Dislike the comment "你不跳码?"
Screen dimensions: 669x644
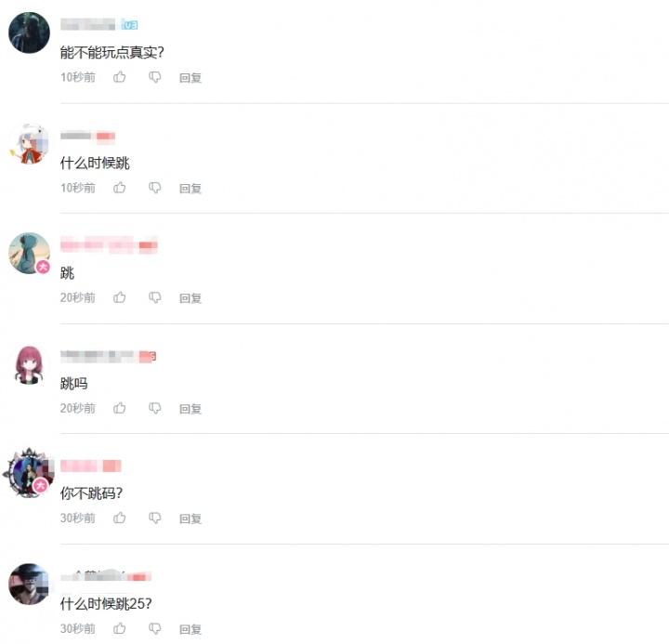(154, 519)
